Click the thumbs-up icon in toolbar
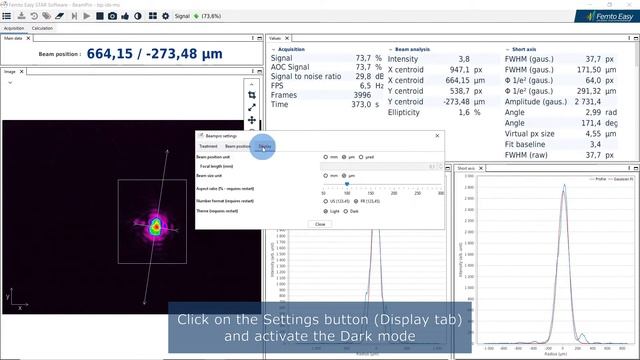The width and height of the screenshot is (640, 360). (125, 16)
